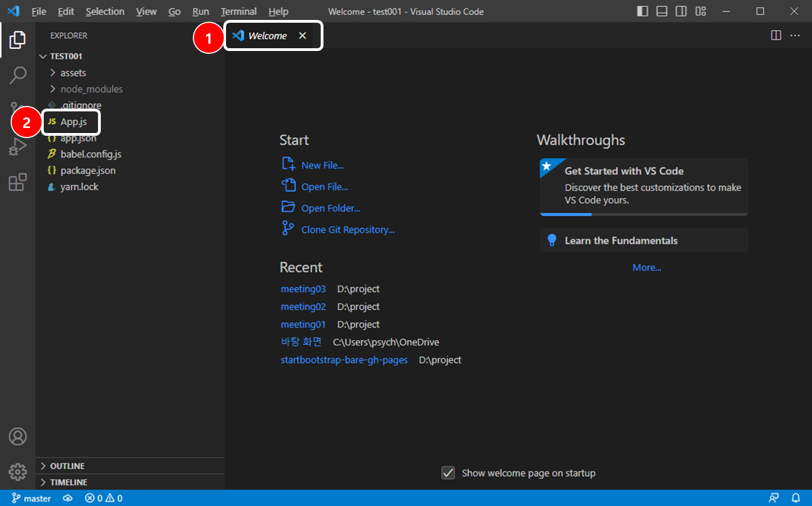
Task: Open the Explorer view in activity bar
Action: coord(18,40)
